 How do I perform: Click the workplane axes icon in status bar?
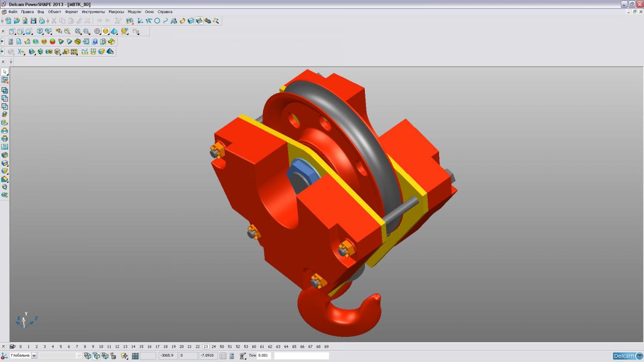(x=3, y=356)
